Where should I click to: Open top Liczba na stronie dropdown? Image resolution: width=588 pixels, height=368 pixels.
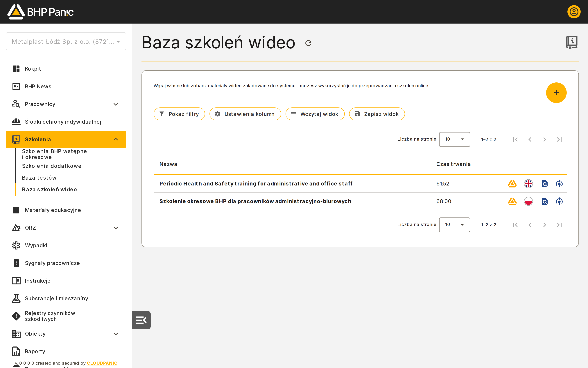pyautogui.click(x=454, y=139)
